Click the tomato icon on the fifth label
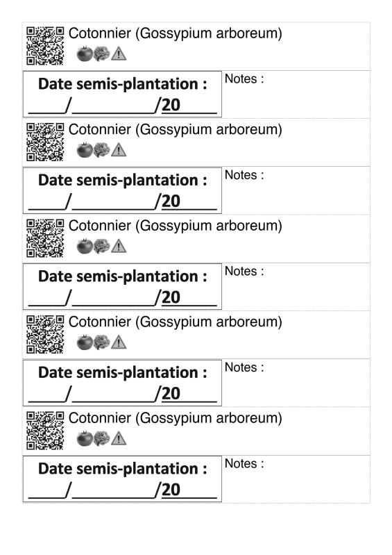Screen dimensions: 392x555 pyautogui.click(x=85, y=438)
